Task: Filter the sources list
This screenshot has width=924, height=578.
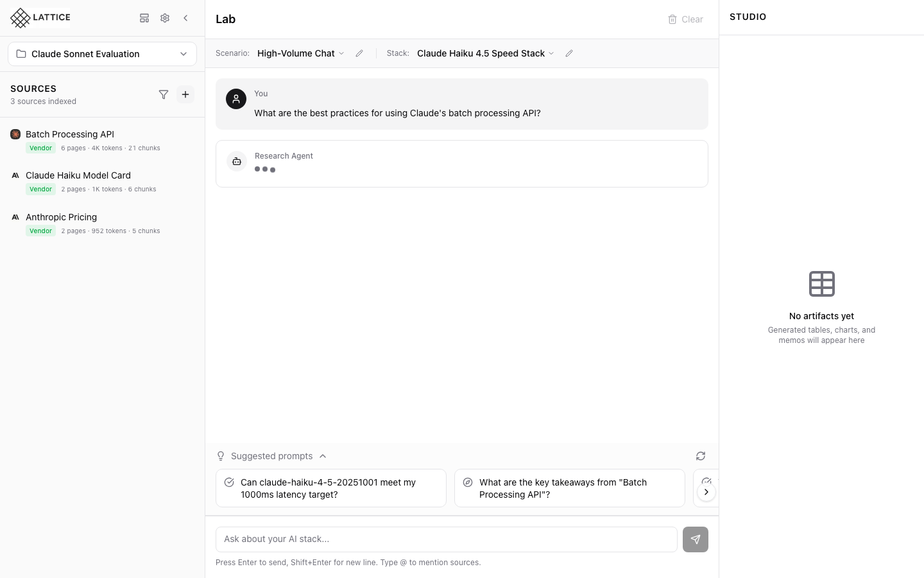Action: point(164,94)
